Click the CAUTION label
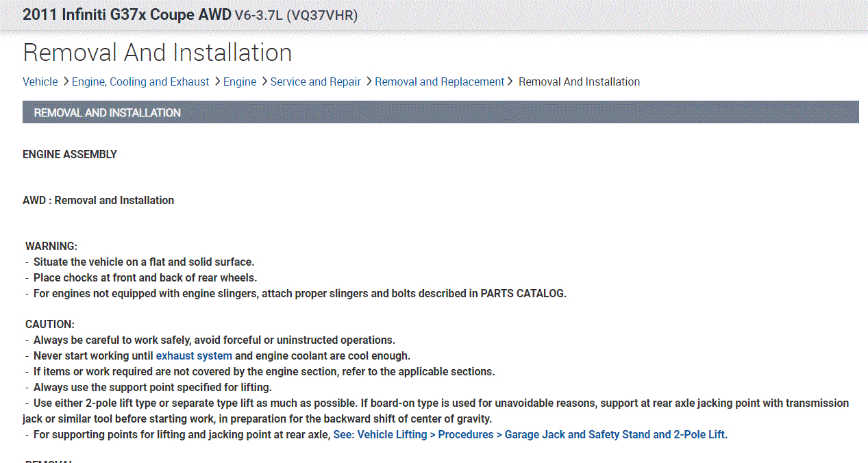 pyautogui.click(x=50, y=324)
